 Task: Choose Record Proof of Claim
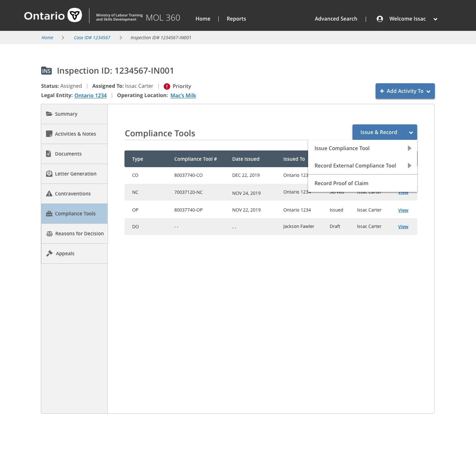362,183
